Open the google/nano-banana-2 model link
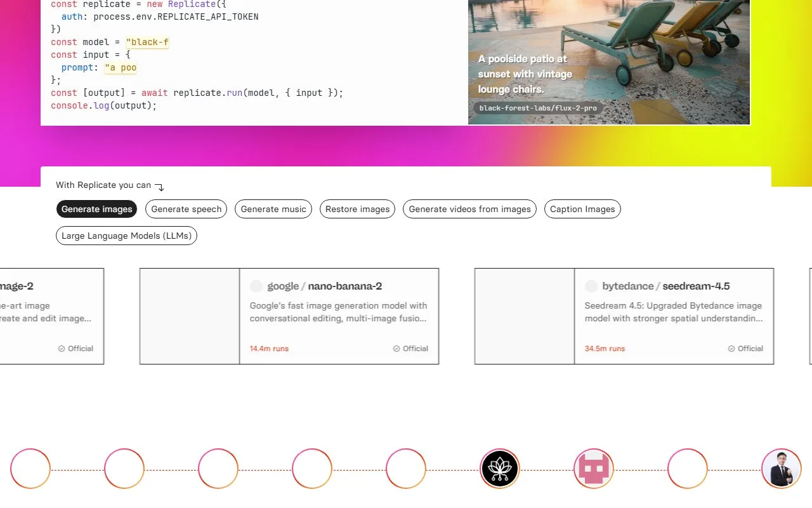Screen dimensions: 812x508 [x=325, y=286]
